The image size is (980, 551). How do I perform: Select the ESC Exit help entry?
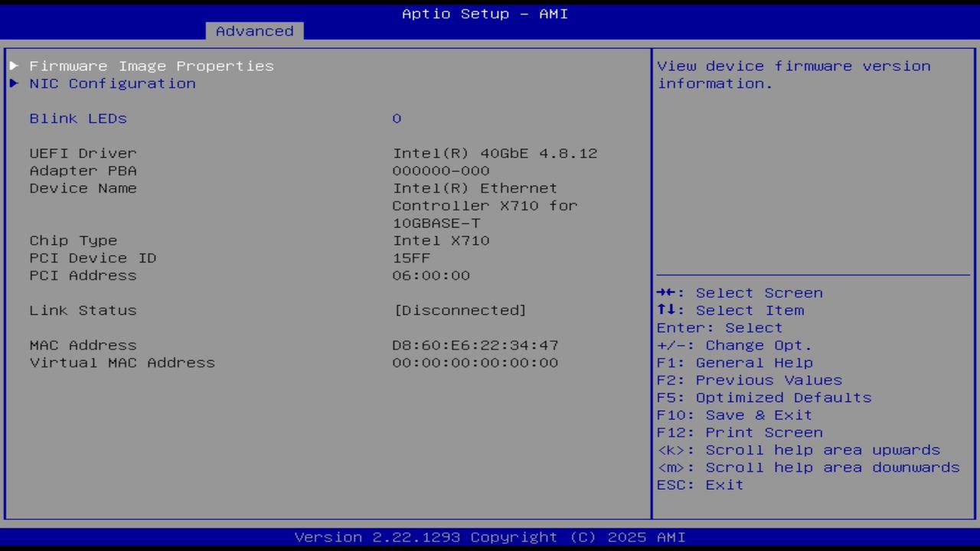[700, 484]
